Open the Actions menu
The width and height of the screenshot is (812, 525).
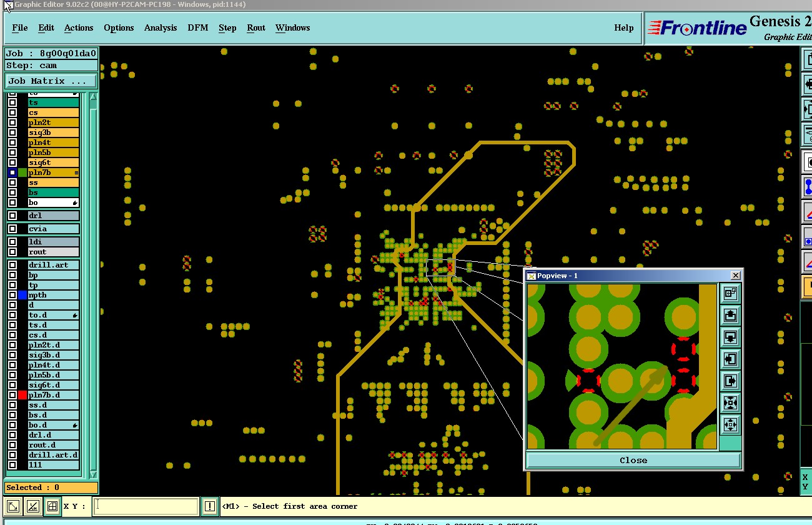click(x=79, y=27)
